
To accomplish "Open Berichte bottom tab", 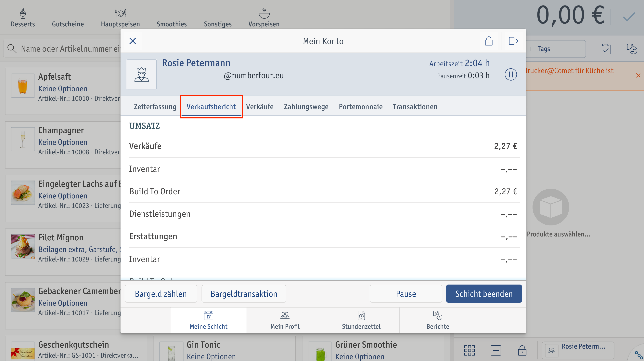I will (x=437, y=320).
